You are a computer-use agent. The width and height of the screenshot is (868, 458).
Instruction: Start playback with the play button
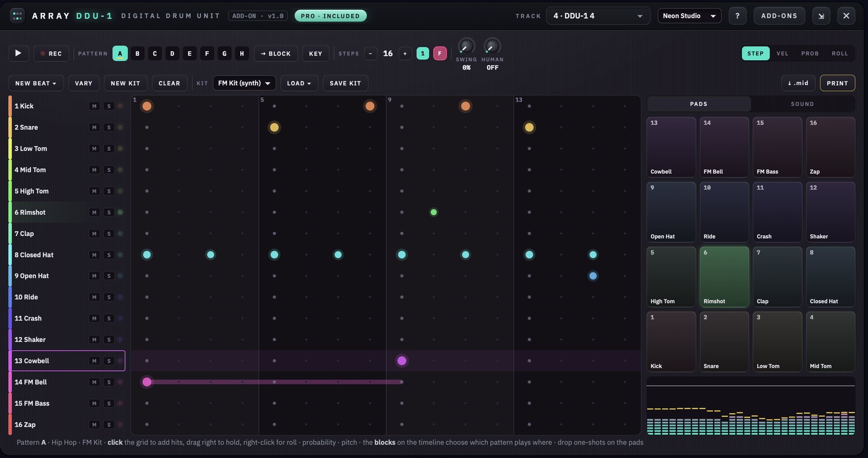18,53
